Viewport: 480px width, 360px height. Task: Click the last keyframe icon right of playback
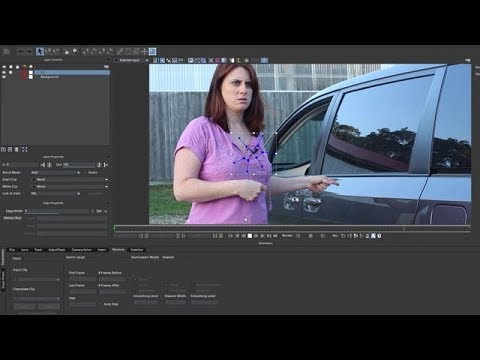(379, 236)
